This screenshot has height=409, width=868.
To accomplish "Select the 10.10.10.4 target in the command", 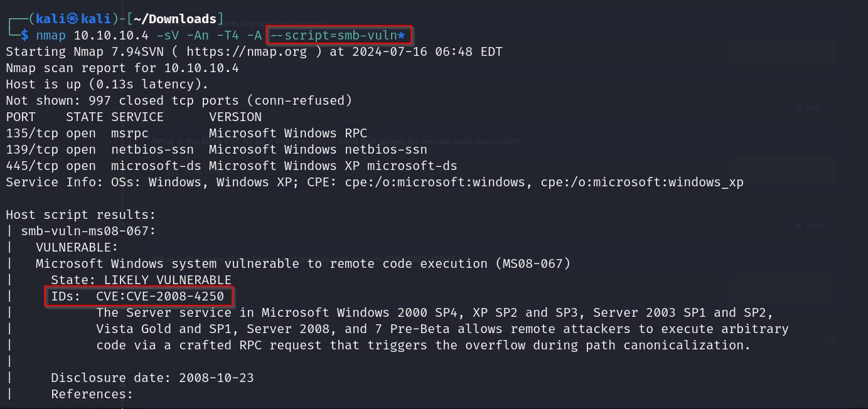I will [x=111, y=35].
